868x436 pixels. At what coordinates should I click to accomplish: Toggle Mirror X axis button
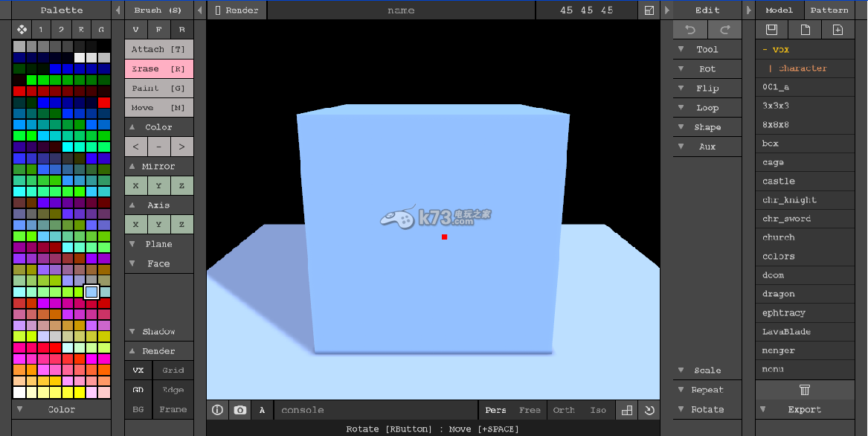point(135,185)
